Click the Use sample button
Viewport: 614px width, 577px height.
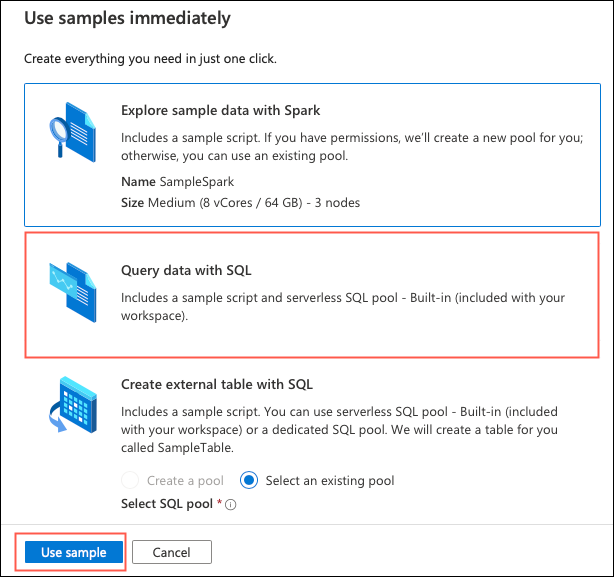74,552
